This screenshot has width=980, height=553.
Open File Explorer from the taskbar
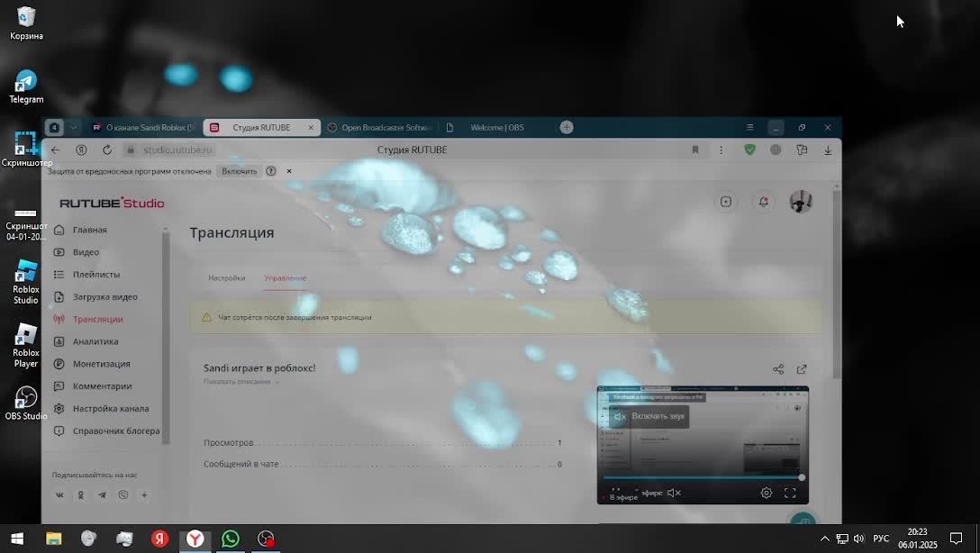click(53, 539)
